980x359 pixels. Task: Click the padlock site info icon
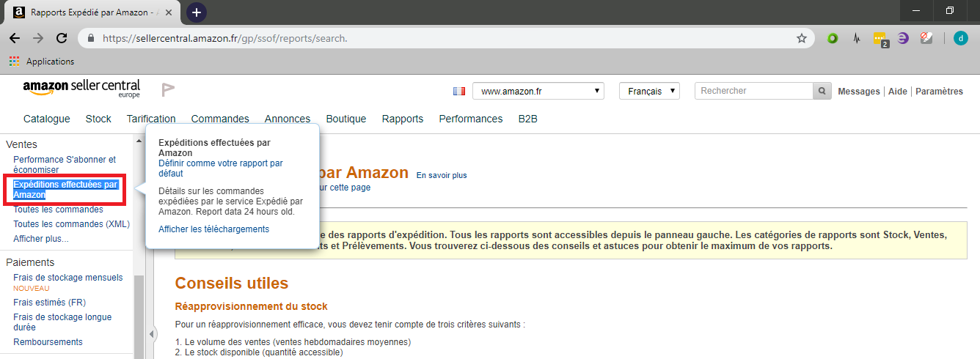[x=91, y=38]
